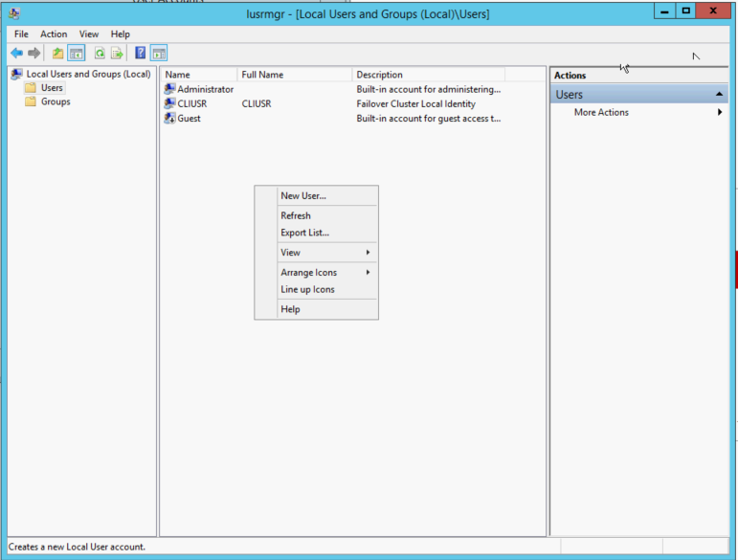Open the Action menu
This screenshot has height=560, width=738.
(54, 34)
